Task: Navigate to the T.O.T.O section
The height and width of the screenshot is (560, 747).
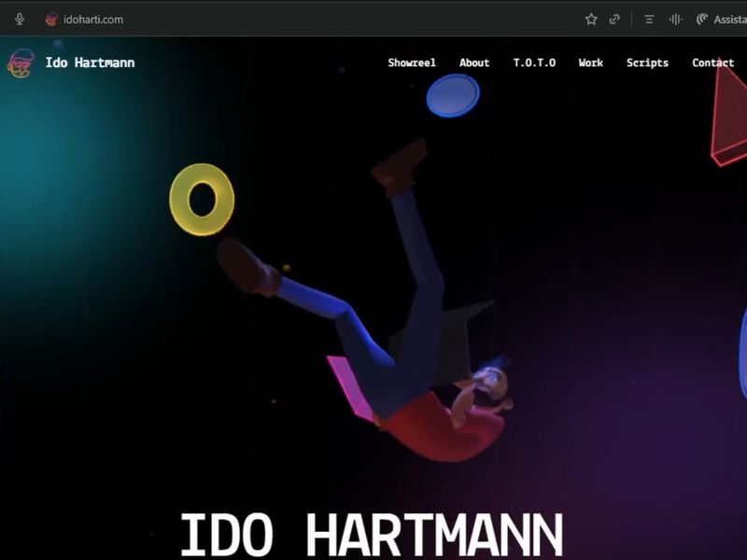Action: pos(533,63)
